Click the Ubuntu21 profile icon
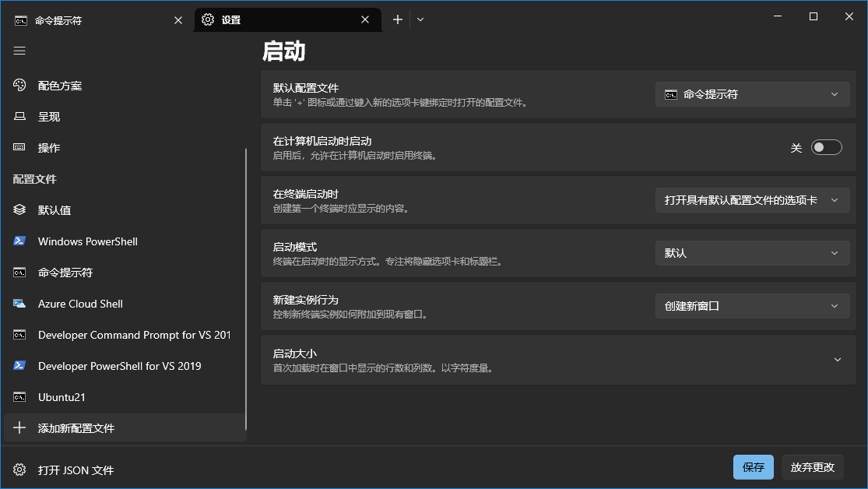This screenshot has height=489, width=868. (x=19, y=397)
